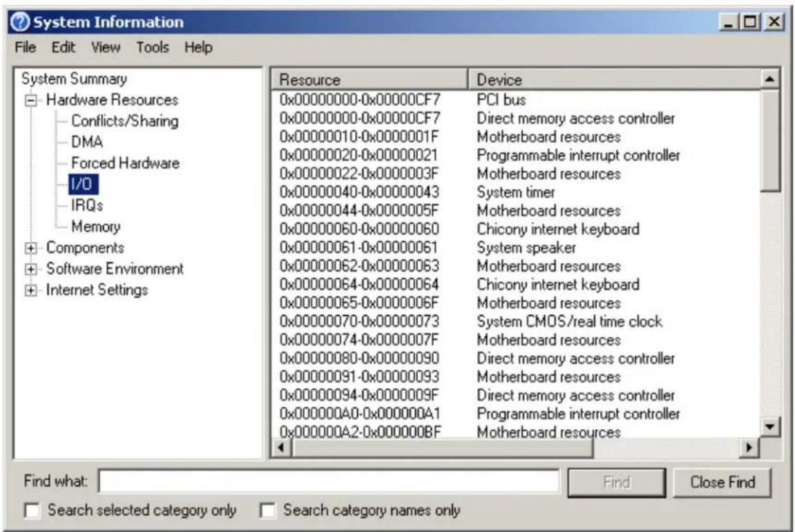
Task: Select the Software Environment tree label
Action: tap(115, 269)
